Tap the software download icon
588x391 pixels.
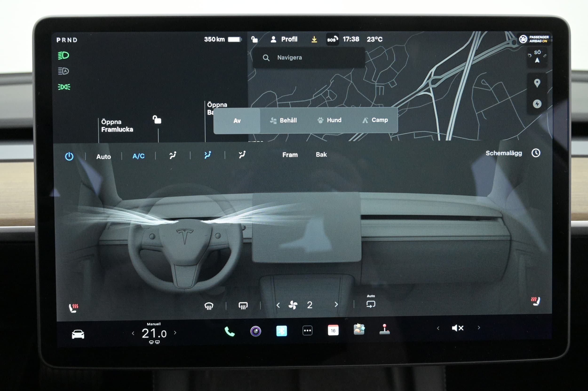(314, 39)
